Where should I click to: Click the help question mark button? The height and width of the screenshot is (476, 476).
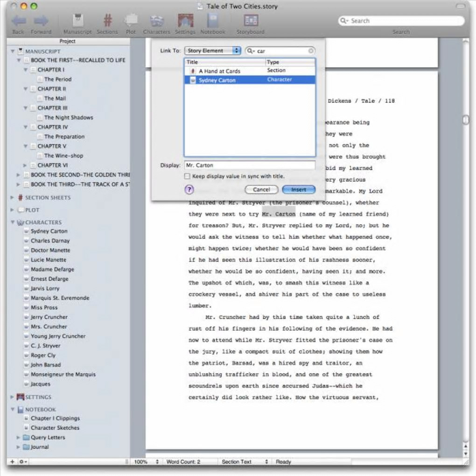coord(189,190)
